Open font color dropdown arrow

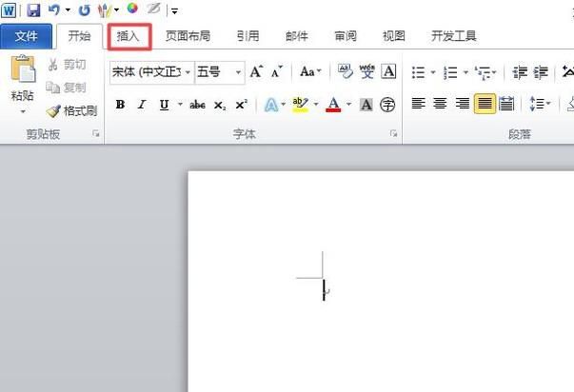(x=348, y=105)
